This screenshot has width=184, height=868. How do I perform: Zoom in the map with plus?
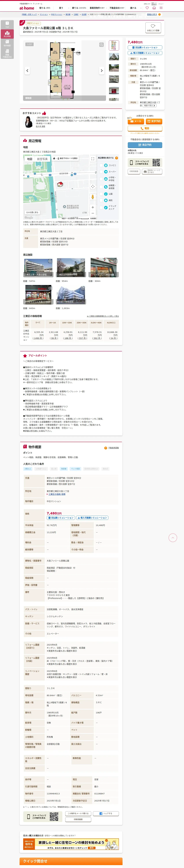93,207
